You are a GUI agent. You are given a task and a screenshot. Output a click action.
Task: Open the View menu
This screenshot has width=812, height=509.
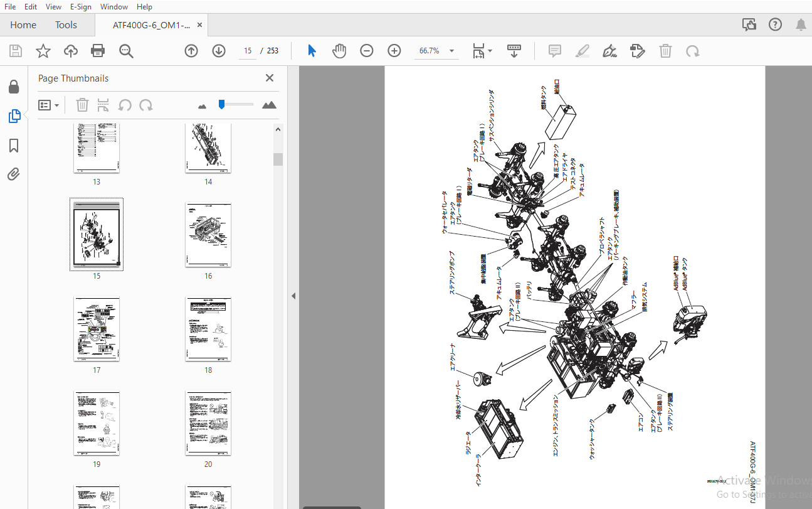54,7
